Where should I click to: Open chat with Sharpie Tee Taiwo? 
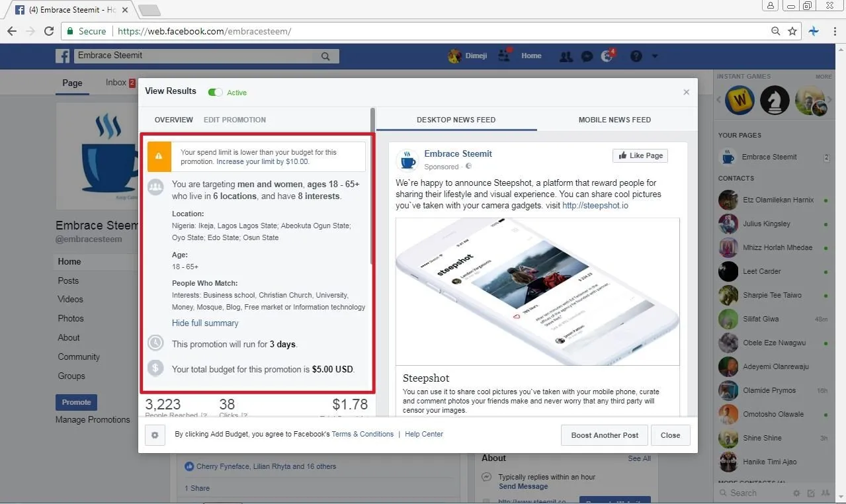[x=772, y=295]
